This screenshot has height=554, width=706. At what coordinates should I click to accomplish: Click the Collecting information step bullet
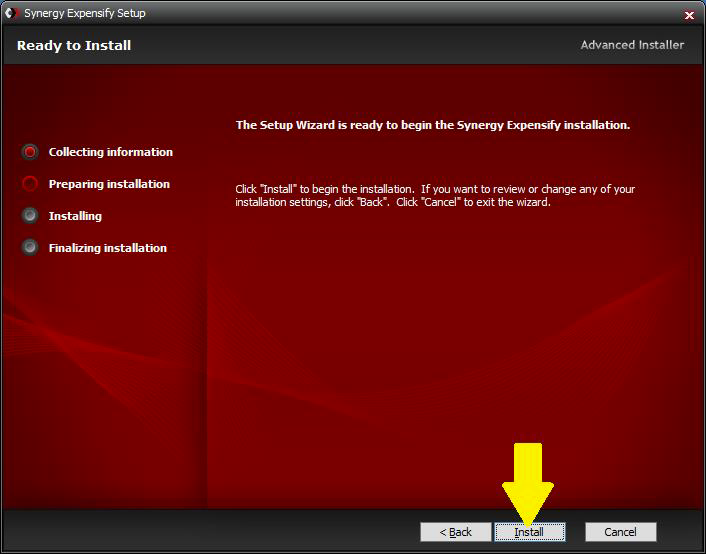pyautogui.click(x=30, y=152)
